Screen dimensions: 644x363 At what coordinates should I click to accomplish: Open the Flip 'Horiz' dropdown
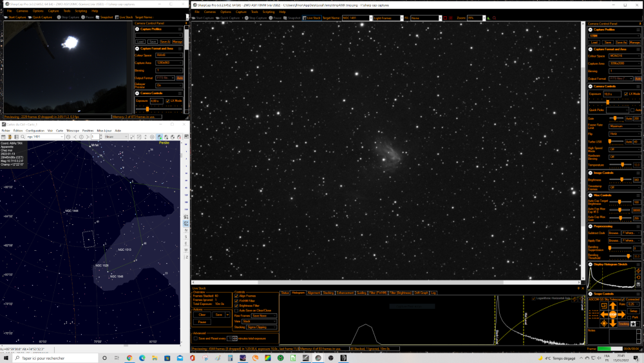pyautogui.click(x=625, y=134)
